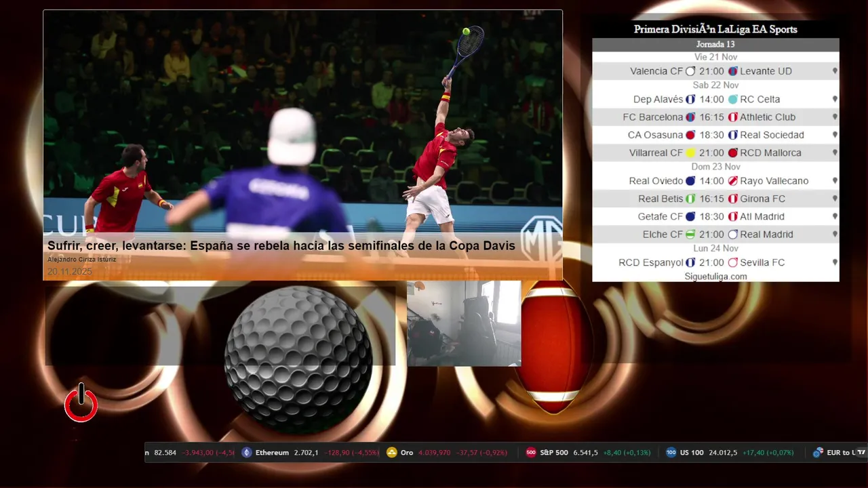The height and width of the screenshot is (488, 868).
Task: Open the Siguetuliga.com link
Action: tap(715, 277)
